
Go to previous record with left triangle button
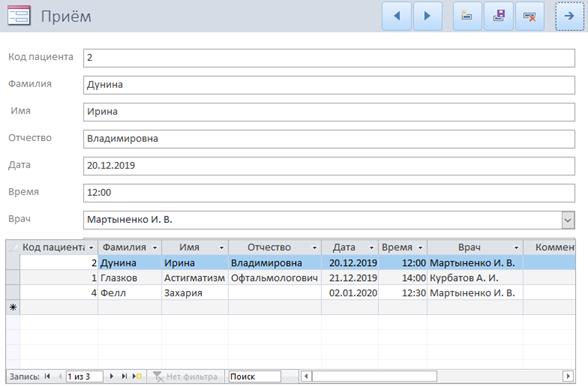(396, 16)
